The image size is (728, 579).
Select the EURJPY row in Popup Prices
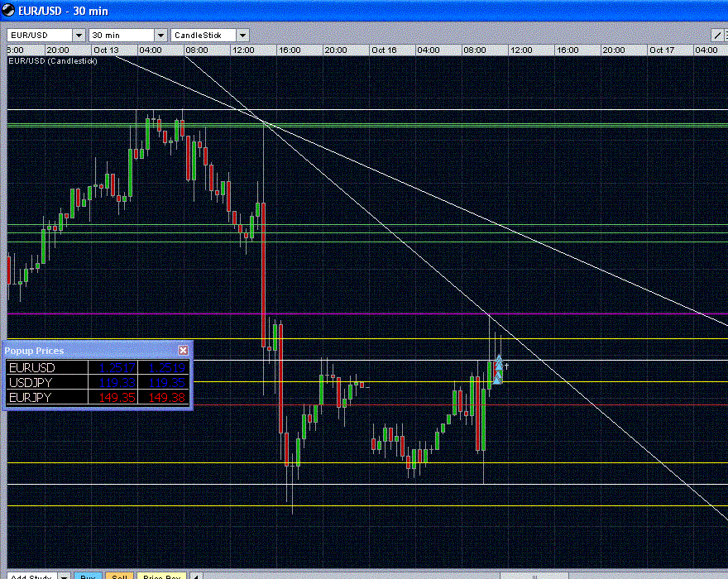pos(31,399)
